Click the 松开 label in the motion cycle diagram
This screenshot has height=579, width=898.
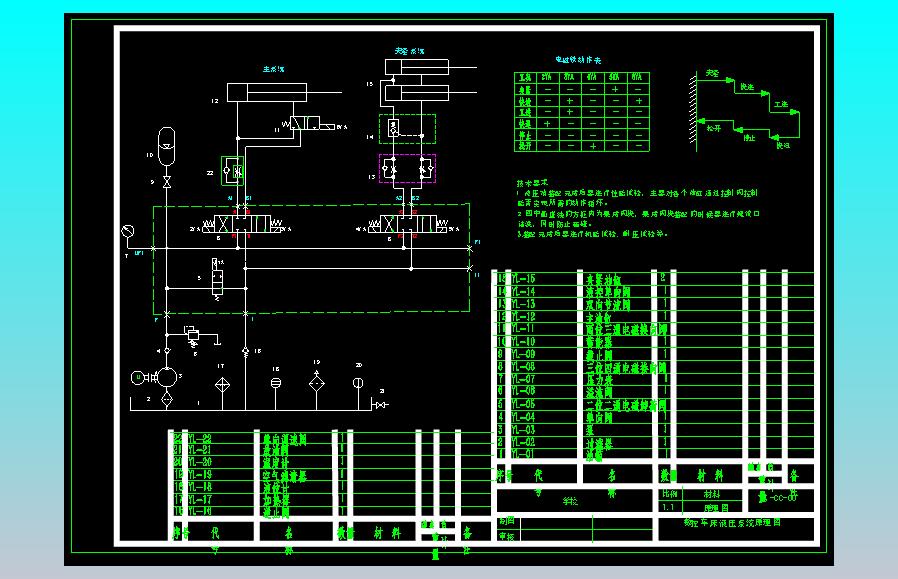714,128
